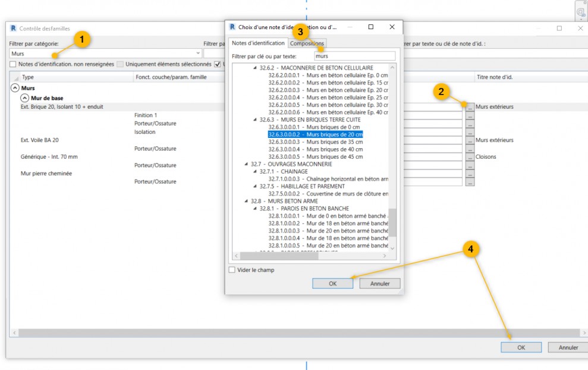Viewport: 588px width, 370px height.
Task: Select 32.6.2.0.0.0.2 Murs en béton cellulaire Ep. 15
Action: (328, 83)
